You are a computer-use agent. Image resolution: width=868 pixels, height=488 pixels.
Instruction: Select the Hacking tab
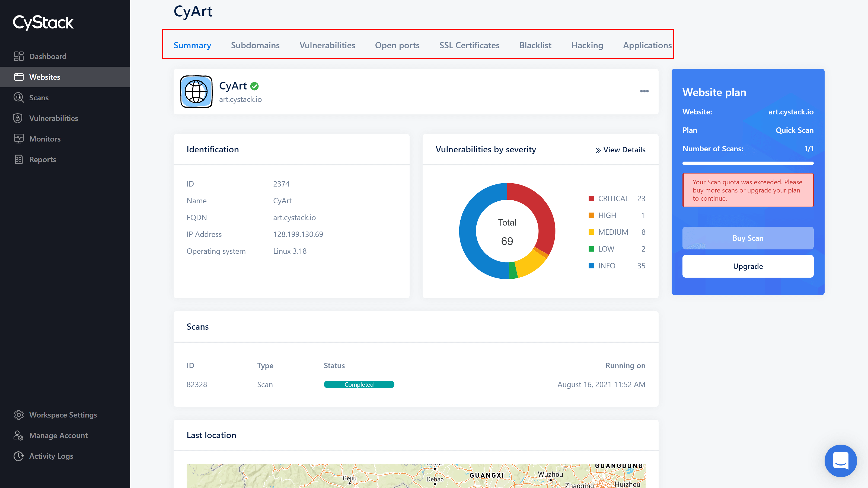click(x=587, y=45)
